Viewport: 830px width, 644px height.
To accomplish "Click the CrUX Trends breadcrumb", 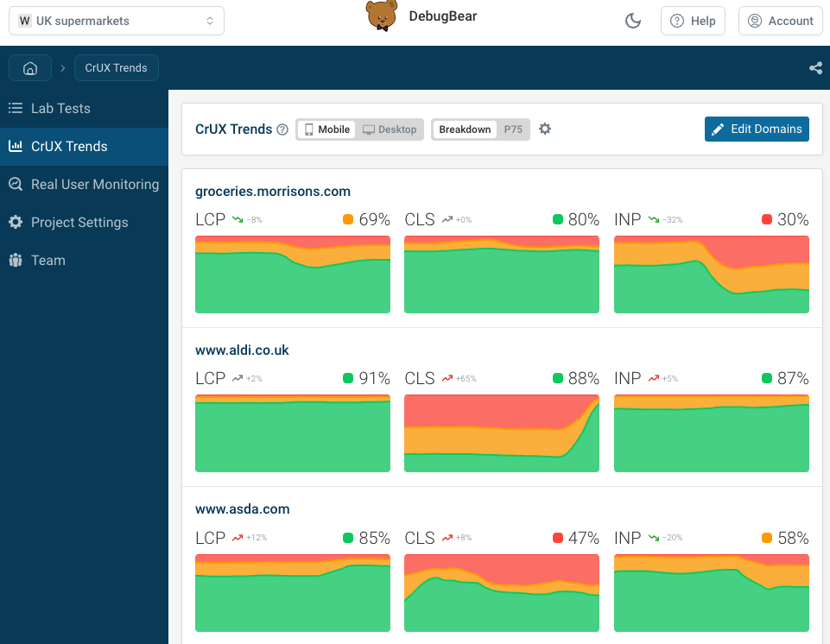I will [x=117, y=67].
